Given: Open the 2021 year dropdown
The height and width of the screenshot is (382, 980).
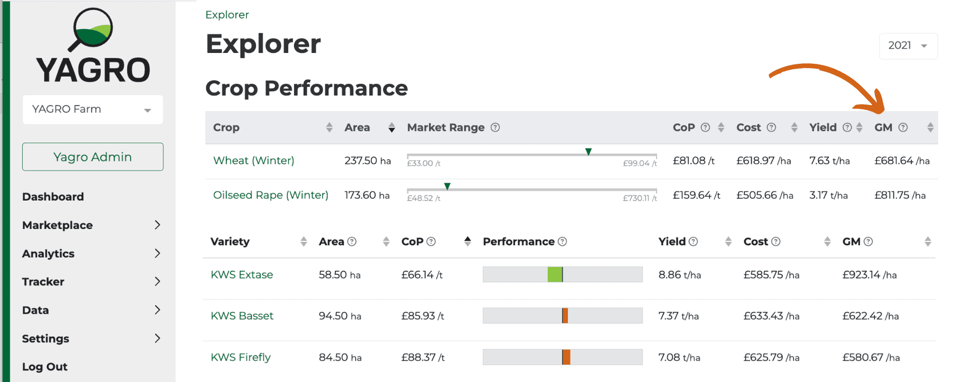Looking at the screenshot, I should click(x=908, y=46).
